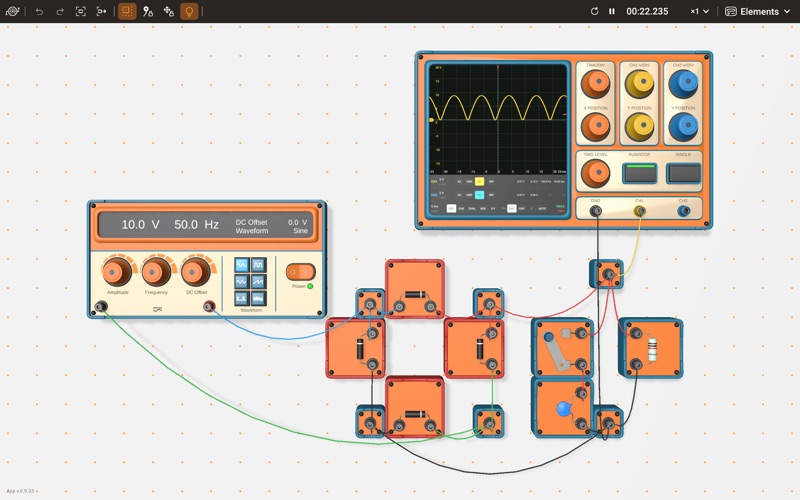Select ADD display mode on oscilloscope

(x=483, y=209)
